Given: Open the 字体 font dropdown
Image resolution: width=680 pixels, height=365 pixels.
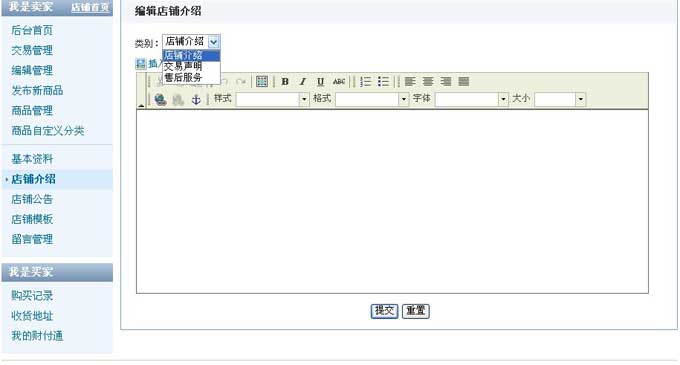Looking at the screenshot, I should click(x=471, y=99).
